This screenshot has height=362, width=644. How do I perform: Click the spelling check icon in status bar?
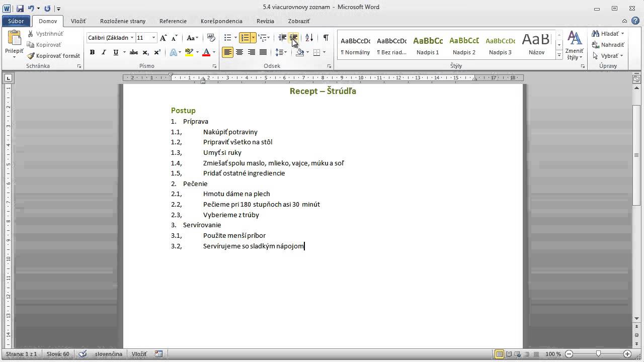[x=83, y=354]
